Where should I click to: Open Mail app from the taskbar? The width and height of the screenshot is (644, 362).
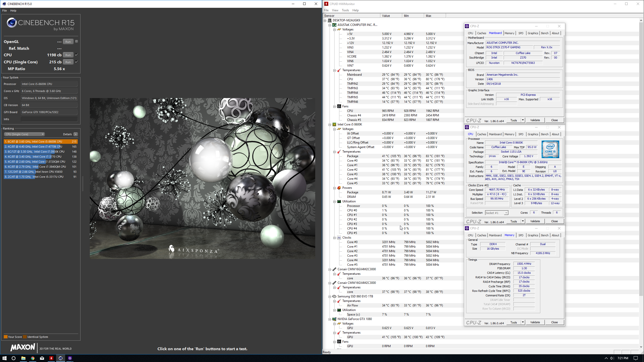click(x=42, y=358)
